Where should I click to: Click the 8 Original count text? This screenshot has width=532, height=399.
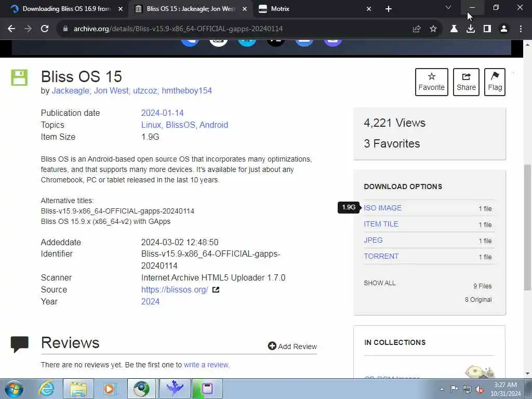(478, 300)
